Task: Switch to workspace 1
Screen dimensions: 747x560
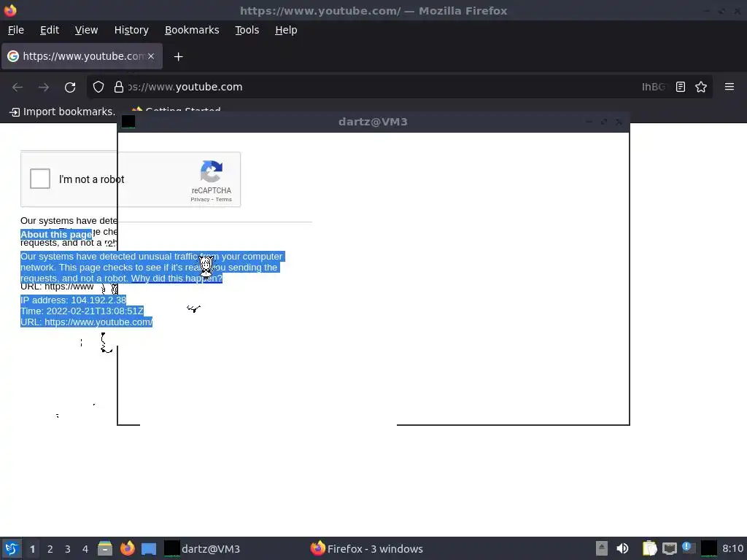Action: pyautogui.click(x=32, y=549)
